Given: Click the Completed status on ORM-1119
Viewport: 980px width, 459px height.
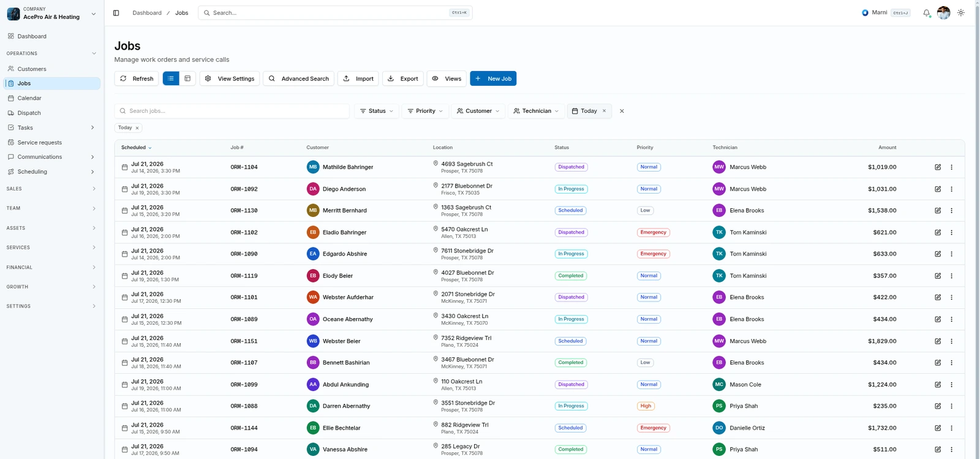Looking at the screenshot, I should pos(571,276).
